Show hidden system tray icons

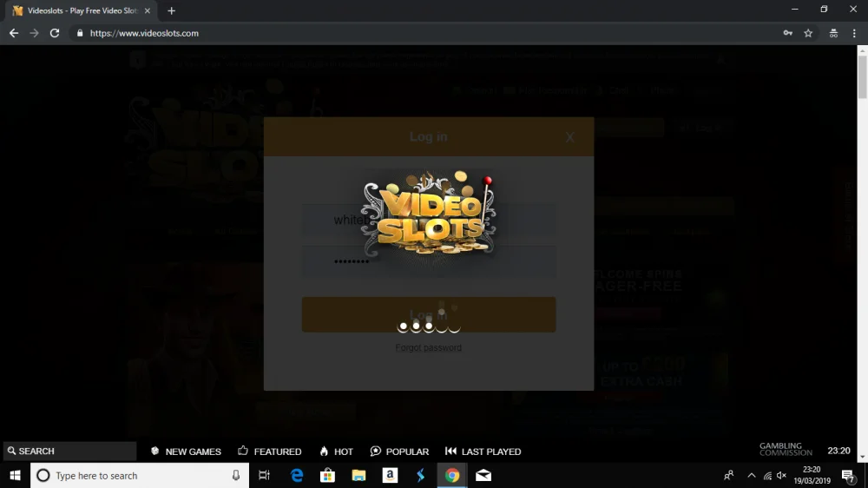pos(751,475)
